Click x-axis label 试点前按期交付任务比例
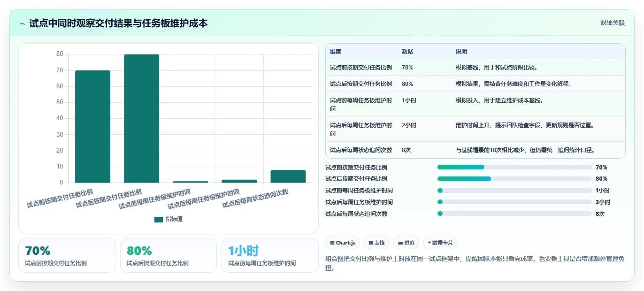This screenshot has width=644, height=291. click(x=60, y=198)
